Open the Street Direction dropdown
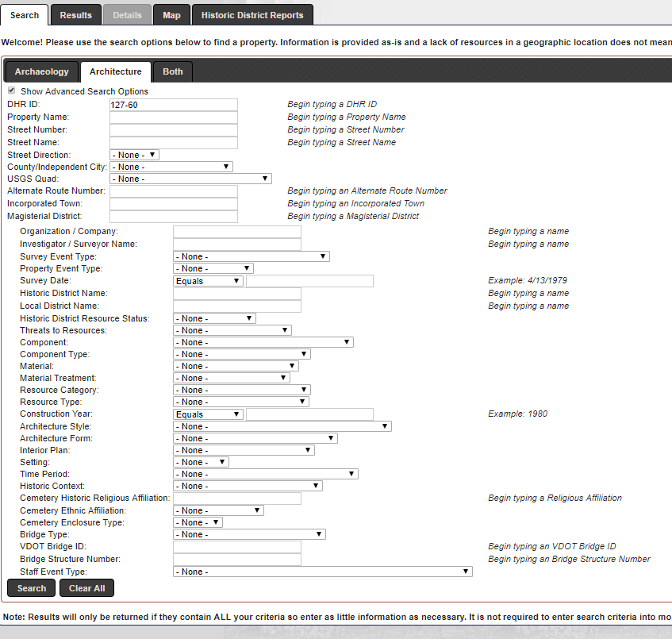 135,155
